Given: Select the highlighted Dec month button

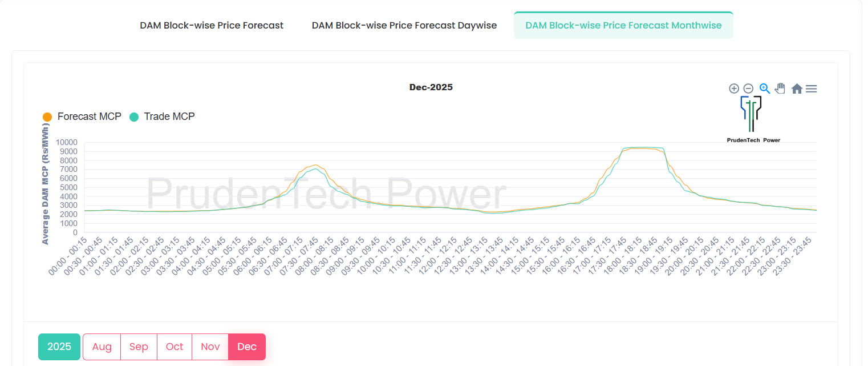Looking at the screenshot, I should click(x=246, y=347).
